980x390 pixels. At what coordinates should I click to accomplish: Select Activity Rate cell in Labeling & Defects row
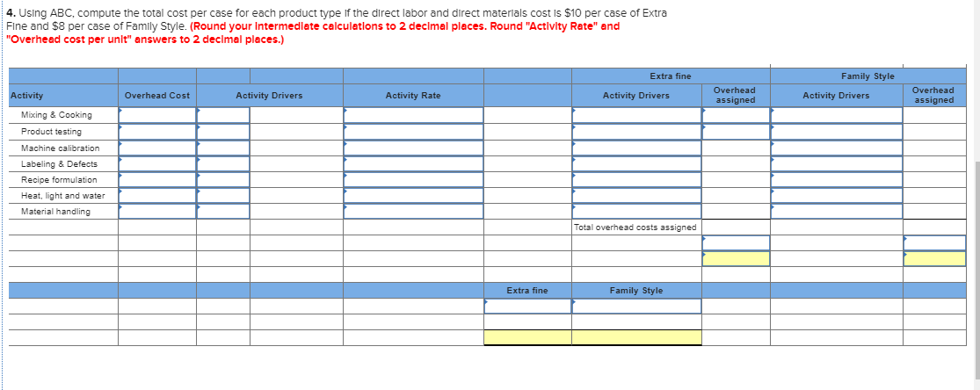tap(413, 163)
